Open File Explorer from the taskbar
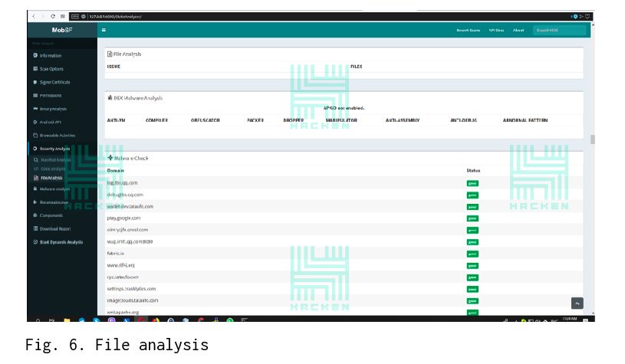Image resolution: width=625 pixels, height=364 pixels. point(67,320)
